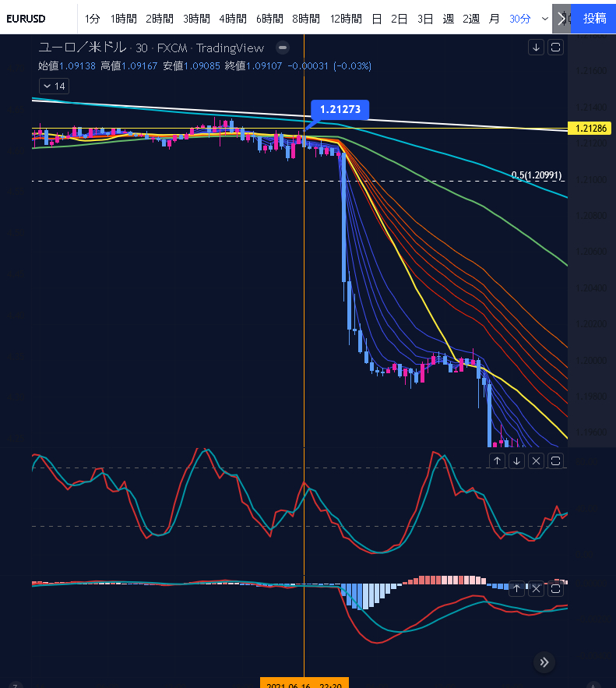Maximize the stochastic oscillator pane

[x=555, y=460]
